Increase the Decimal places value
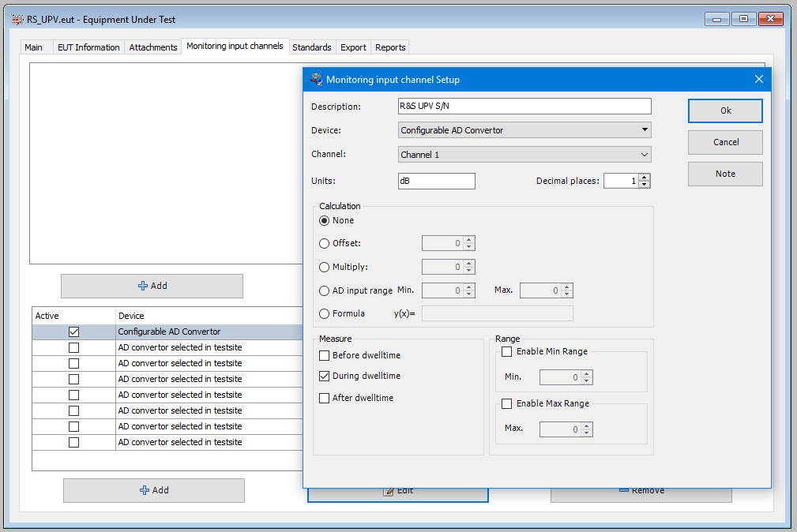 645,178
